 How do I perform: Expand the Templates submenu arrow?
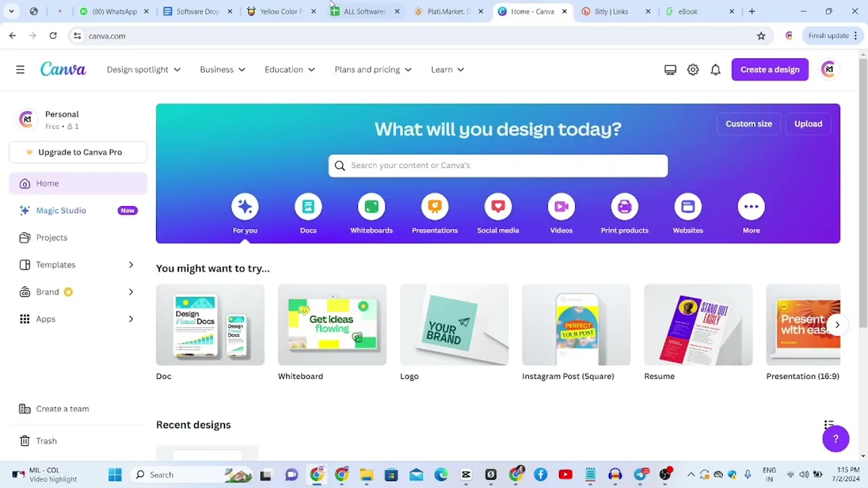pos(131,264)
